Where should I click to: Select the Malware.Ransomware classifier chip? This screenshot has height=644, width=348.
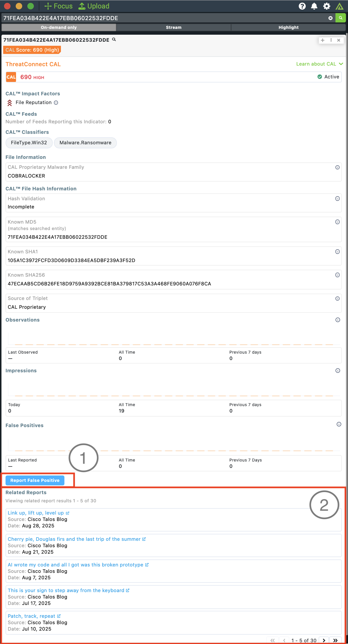(x=85, y=143)
